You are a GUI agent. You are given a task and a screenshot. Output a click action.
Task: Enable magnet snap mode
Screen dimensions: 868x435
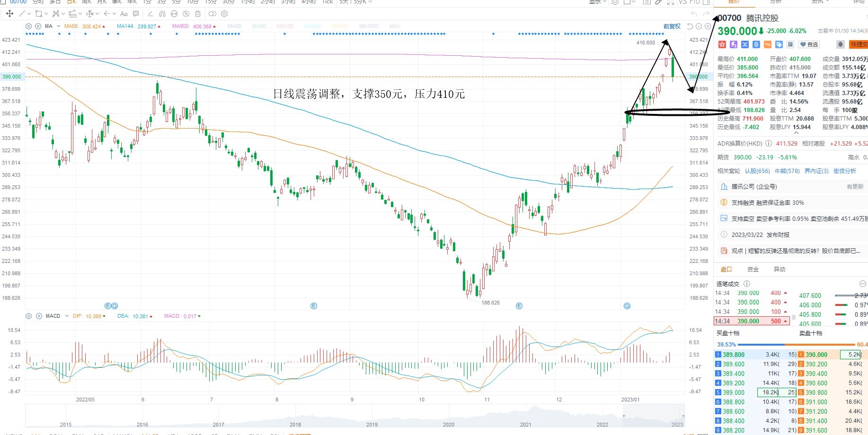click(162, 14)
